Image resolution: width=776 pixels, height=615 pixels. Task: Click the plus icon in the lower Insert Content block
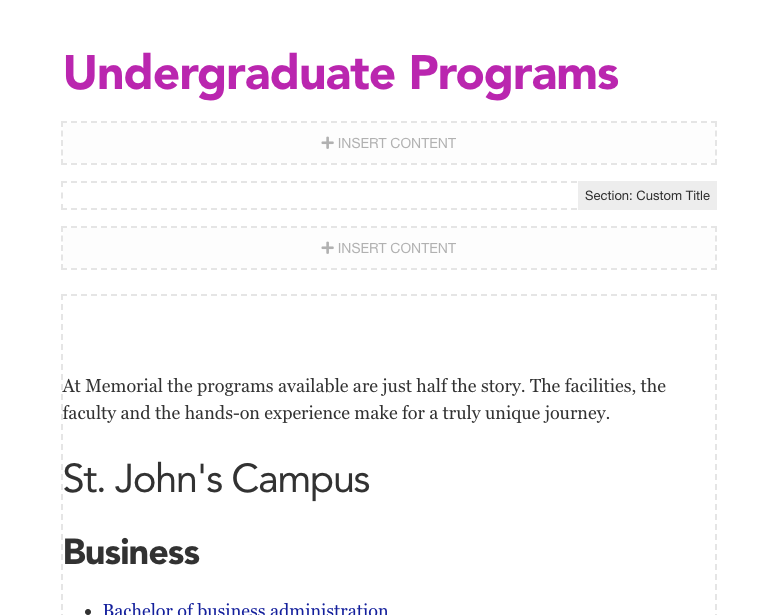327,248
